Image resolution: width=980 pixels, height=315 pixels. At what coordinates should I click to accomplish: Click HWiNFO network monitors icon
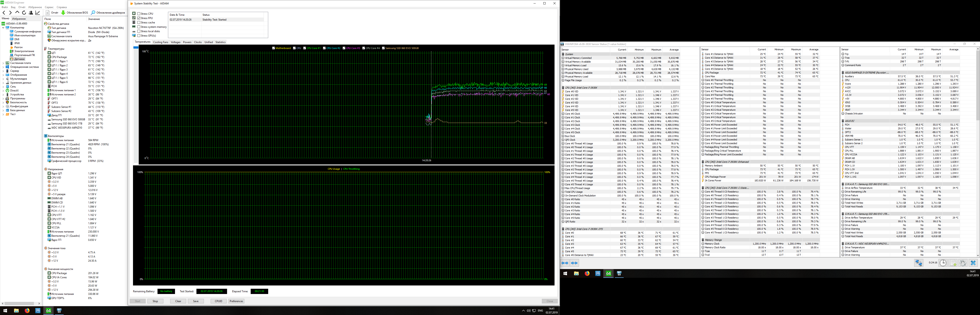[x=918, y=263]
